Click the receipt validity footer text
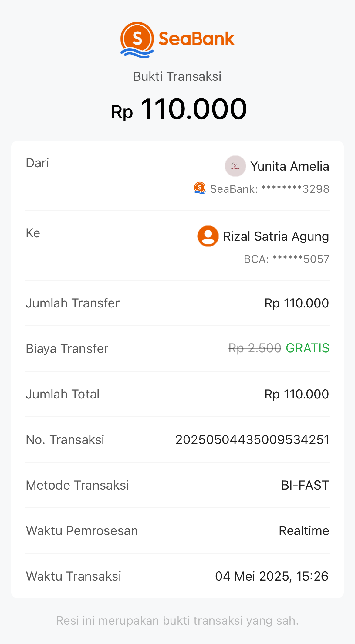Screen dimensions: 355x644 177,621
